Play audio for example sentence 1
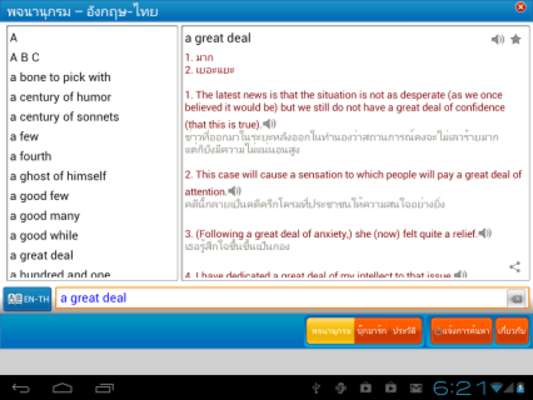The width and height of the screenshot is (533, 400). [x=269, y=124]
